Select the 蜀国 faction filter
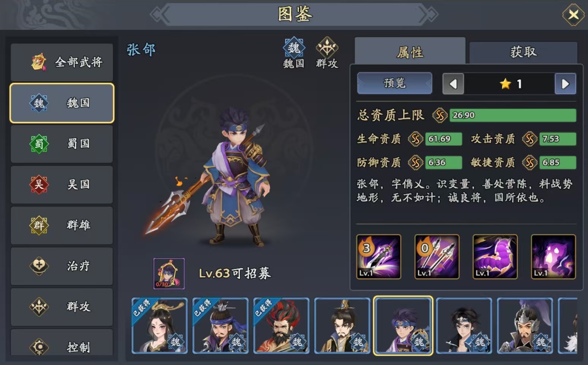This screenshot has width=588, height=365. (62, 144)
